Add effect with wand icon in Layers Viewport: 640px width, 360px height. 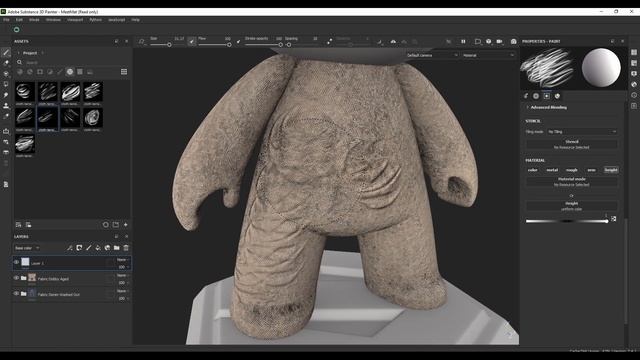pos(70,248)
